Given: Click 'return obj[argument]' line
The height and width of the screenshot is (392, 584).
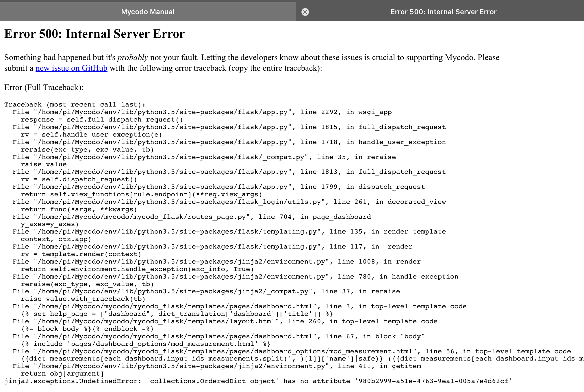Looking at the screenshot, I should (x=62, y=374).
